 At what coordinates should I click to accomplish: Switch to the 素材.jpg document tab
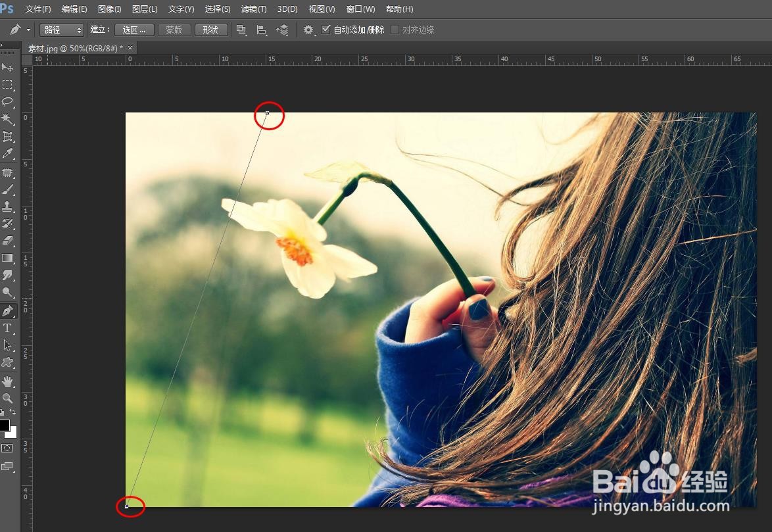(x=76, y=48)
